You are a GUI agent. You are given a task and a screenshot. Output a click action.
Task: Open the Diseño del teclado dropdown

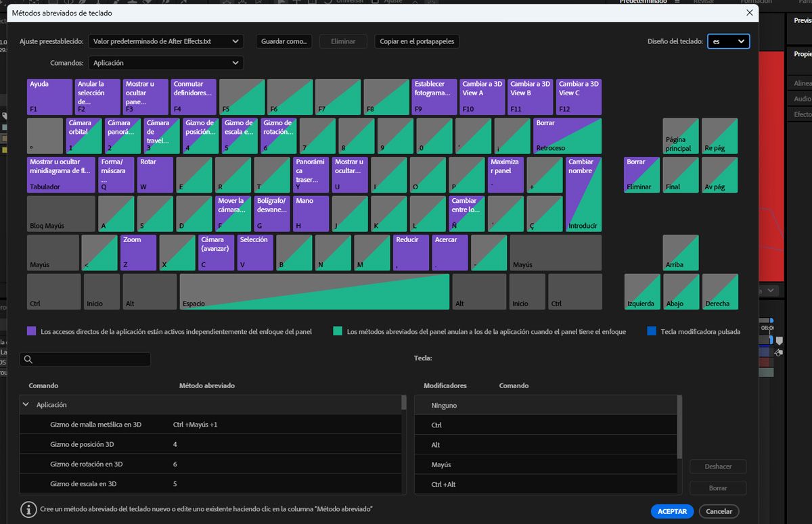click(x=728, y=41)
